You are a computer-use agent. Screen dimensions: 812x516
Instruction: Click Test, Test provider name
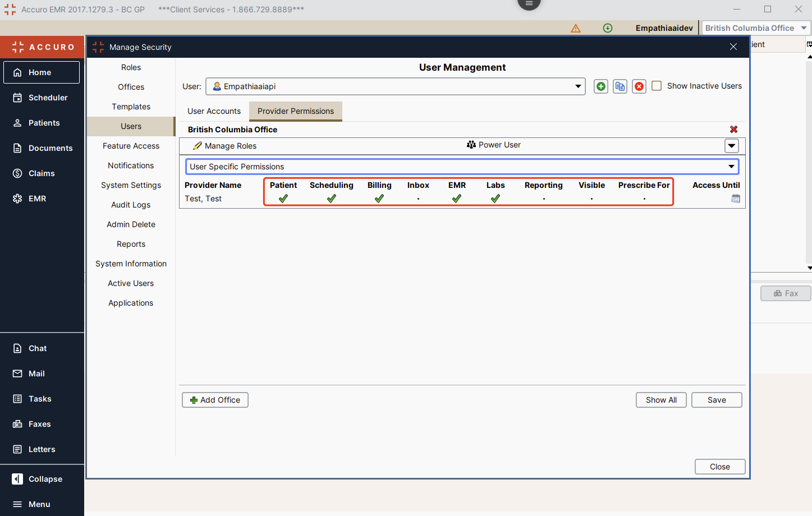coord(203,199)
